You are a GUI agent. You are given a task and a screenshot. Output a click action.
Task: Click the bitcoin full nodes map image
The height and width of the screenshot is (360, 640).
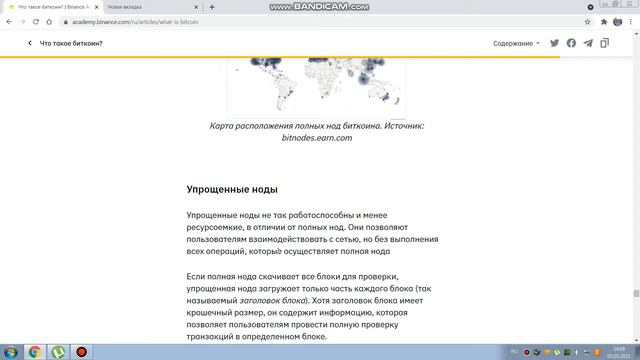[x=317, y=87]
